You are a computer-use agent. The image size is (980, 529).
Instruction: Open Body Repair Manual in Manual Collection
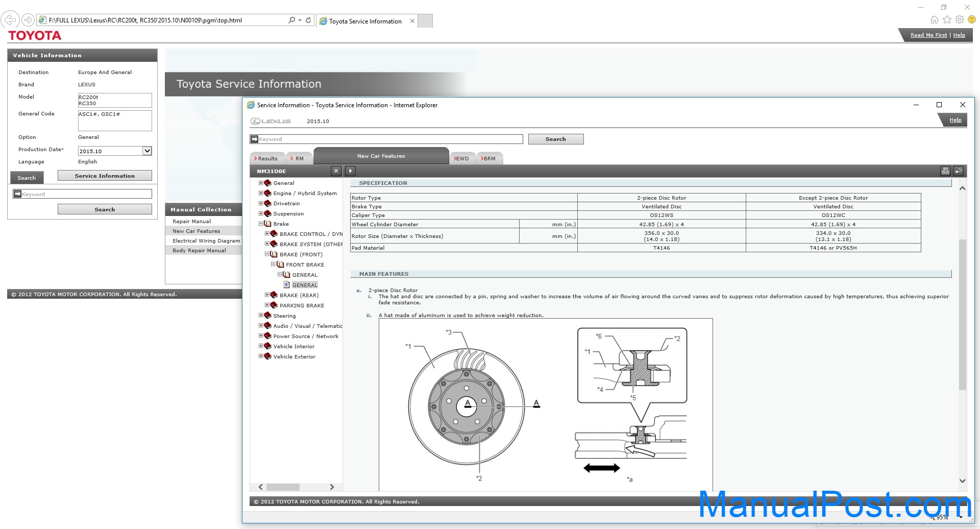(x=199, y=250)
